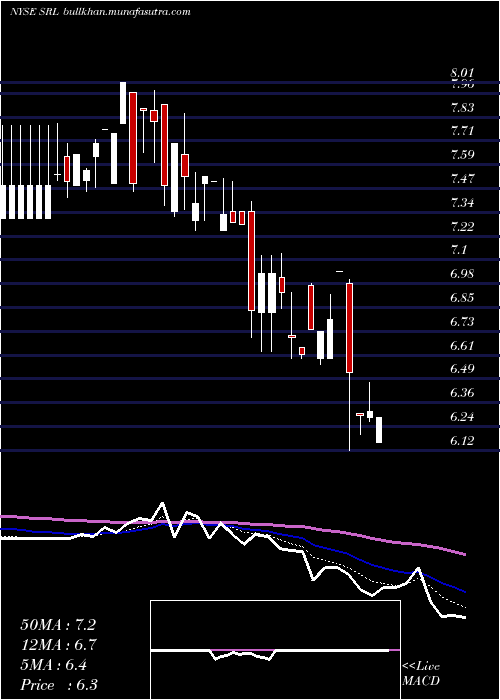The height and width of the screenshot is (700, 500).
Task: Click the 6.12 price axis label
Action: tap(462, 441)
